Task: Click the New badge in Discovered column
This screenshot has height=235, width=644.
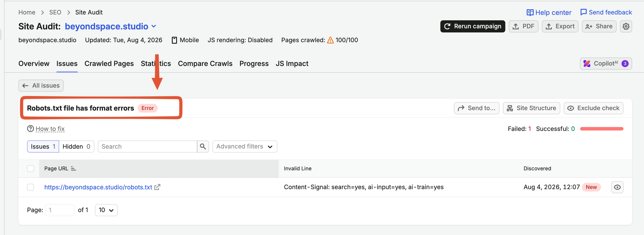Action: (591, 187)
